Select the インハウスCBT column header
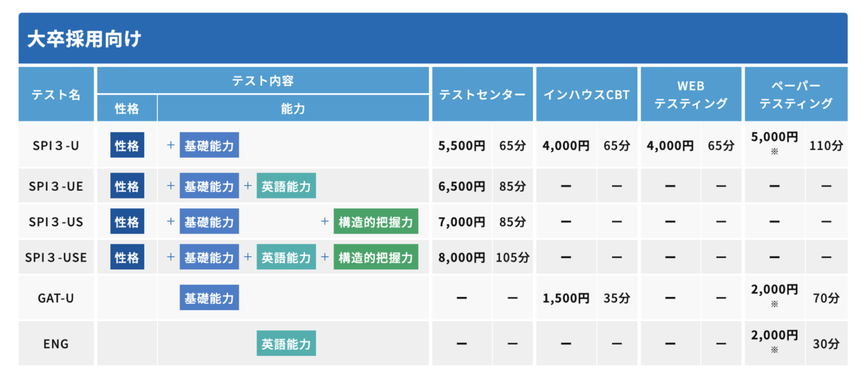The height and width of the screenshot is (383, 868). [587, 94]
